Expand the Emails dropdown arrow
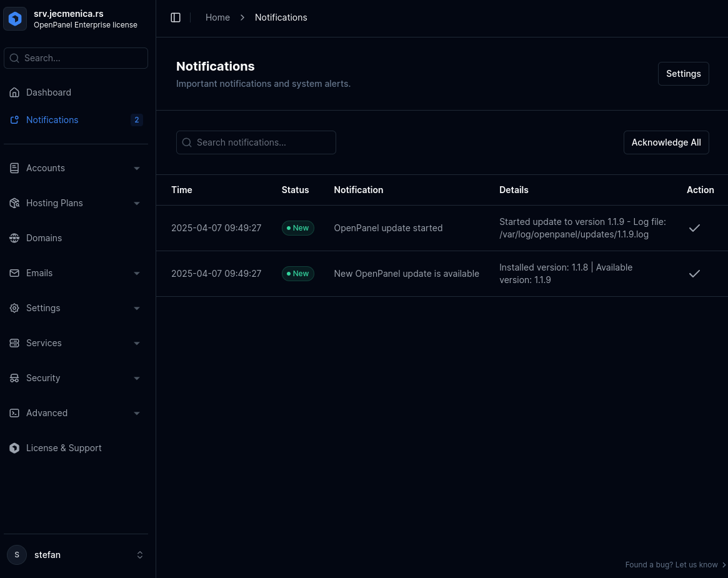Viewport: 728px width, 578px height. pos(137,273)
